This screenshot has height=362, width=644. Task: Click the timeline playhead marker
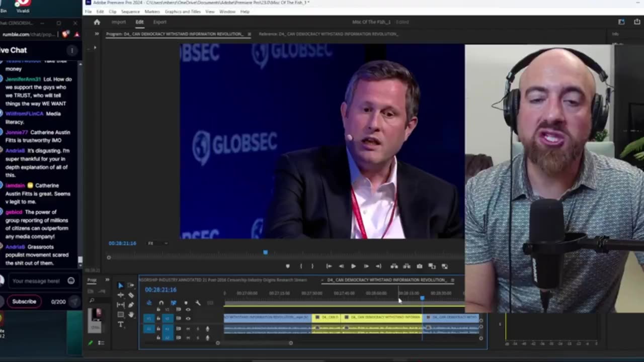pyautogui.click(x=422, y=298)
